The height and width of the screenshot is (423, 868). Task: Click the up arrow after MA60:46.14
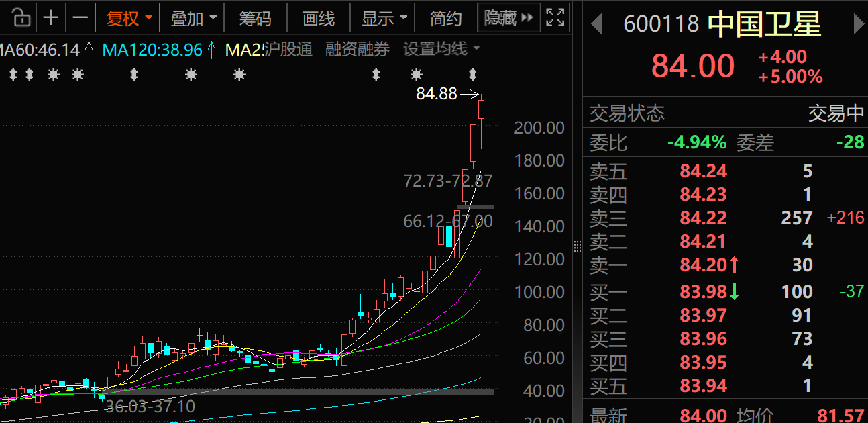(x=89, y=50)
